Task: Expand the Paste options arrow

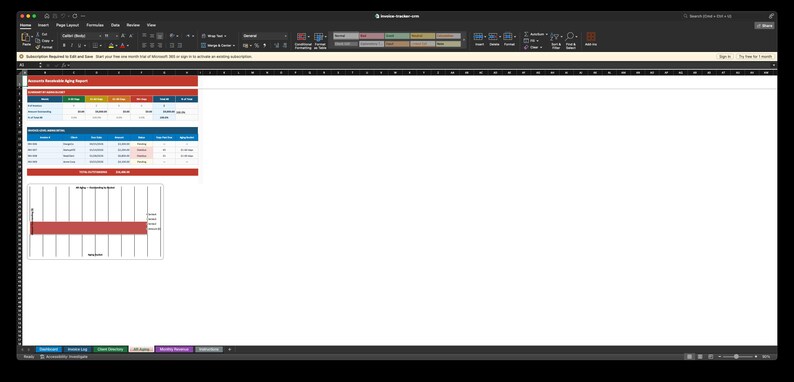Action: pos(32,37)
